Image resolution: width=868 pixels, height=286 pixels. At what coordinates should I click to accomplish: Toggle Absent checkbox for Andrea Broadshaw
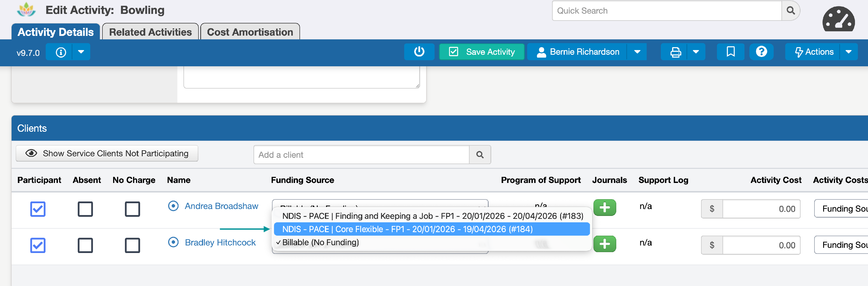(85, 209)
